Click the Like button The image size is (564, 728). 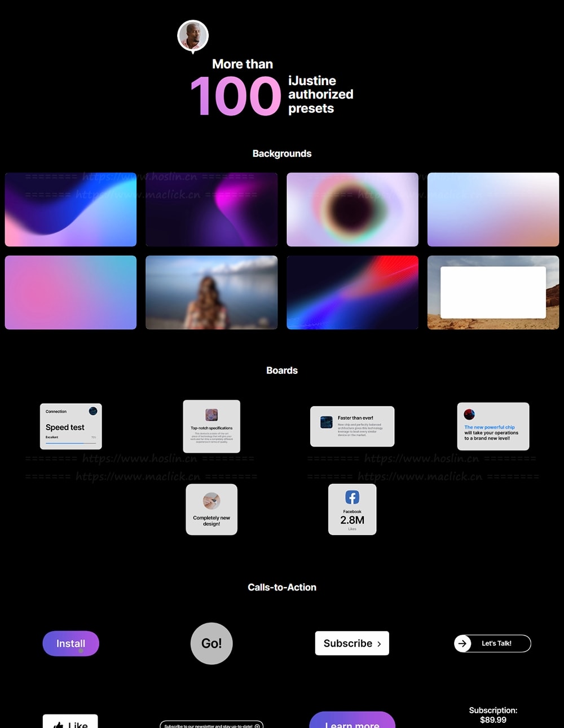click(70, 721)
